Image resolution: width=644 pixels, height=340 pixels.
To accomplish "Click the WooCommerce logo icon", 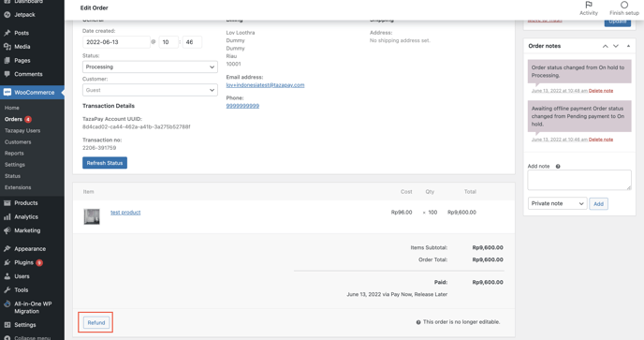I will coord(7,93).
